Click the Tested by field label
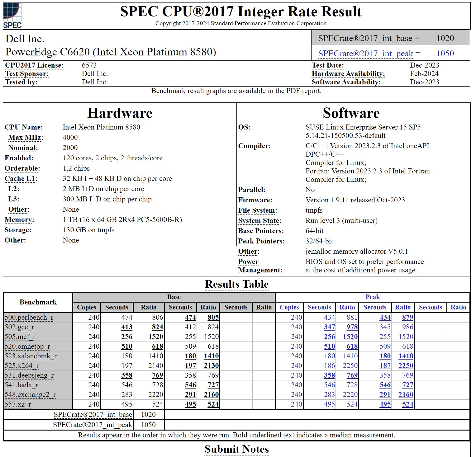Image resolution: width=476 pixels, height=457 pixels. [x=21, y=82]
